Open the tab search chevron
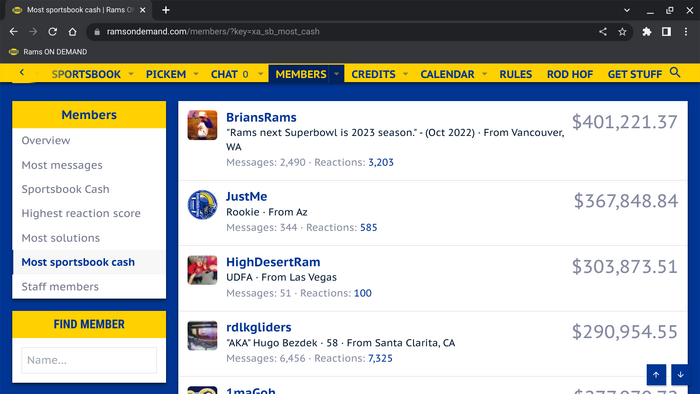The image size is (700, 394). [x=627, y=10]
